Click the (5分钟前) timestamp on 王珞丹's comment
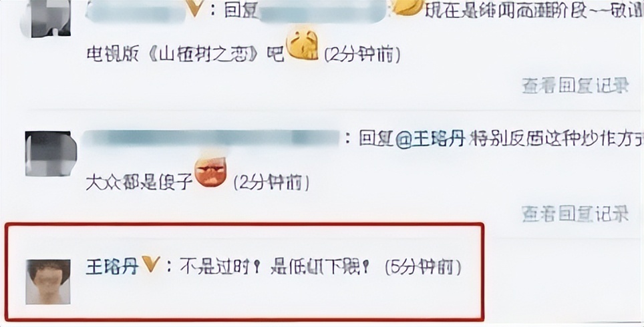This screenshot has height=327, width=644. point(423,268)
